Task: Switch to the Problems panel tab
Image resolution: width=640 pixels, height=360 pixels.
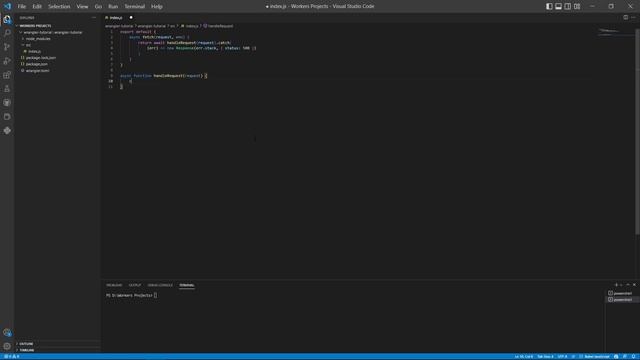Action: (114, 285)
